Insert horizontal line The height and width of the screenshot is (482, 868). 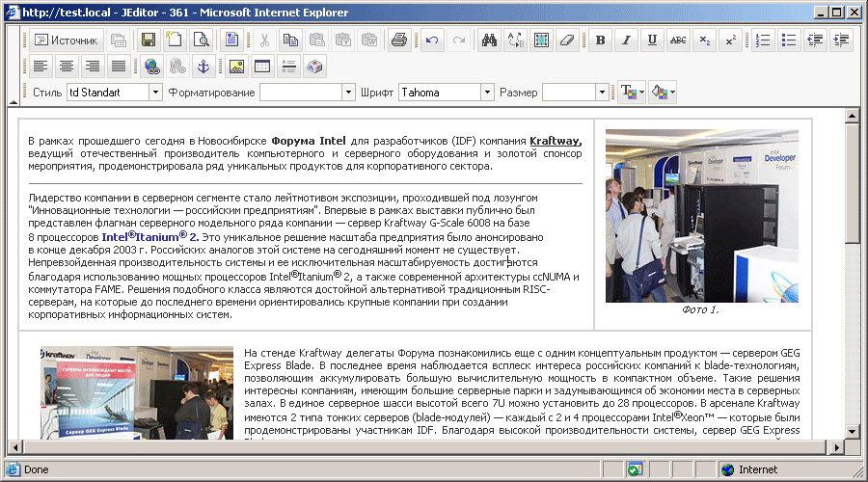coord(288,67)
